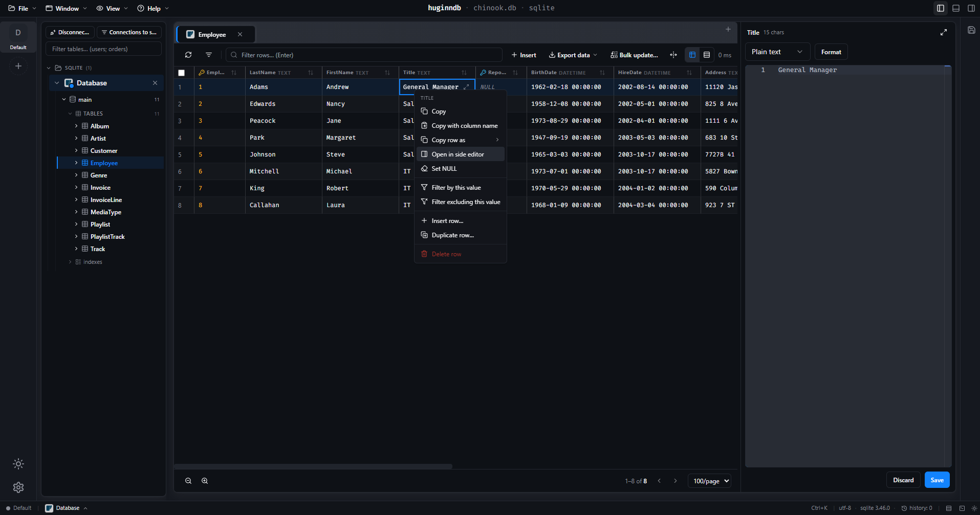The width and height of the screenshot is (980, 515).
Task: Click the Save button
Action: click(x=937, y=480)
